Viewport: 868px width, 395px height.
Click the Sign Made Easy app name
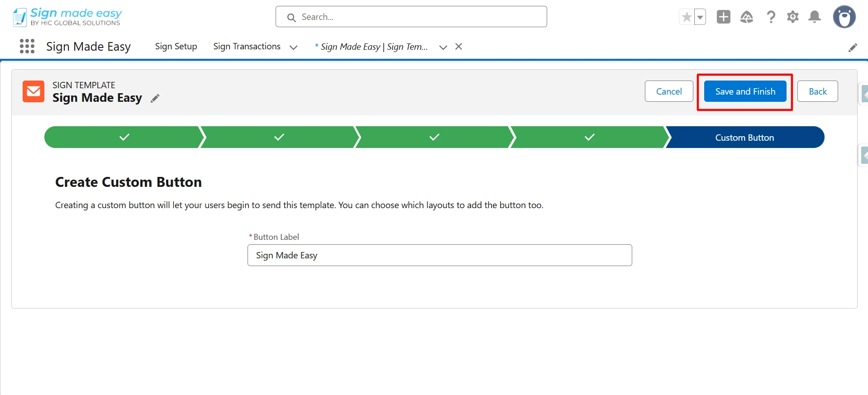[88, 47]
